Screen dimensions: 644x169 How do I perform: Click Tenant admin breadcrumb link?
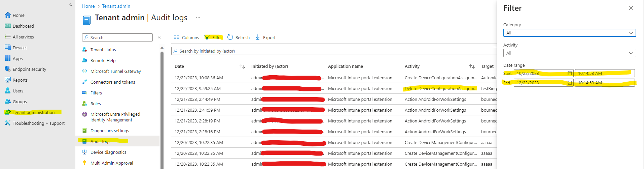pos(116,6)
